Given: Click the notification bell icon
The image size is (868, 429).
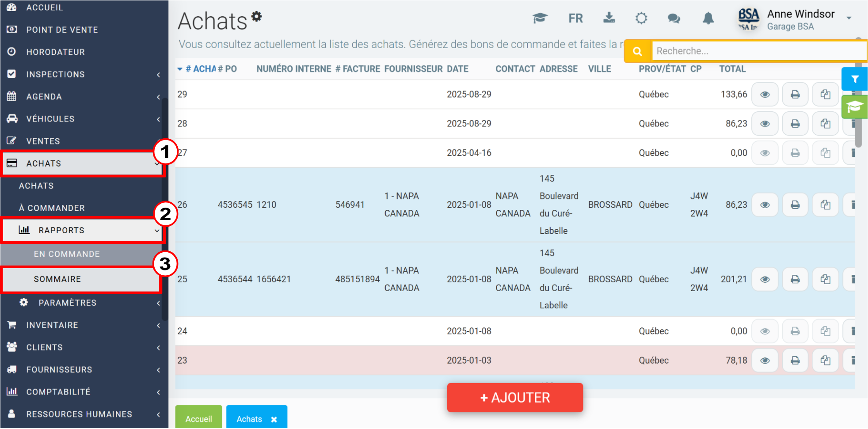Looking at the screenshot, I should pyautogui.click(x=708, y=19).
